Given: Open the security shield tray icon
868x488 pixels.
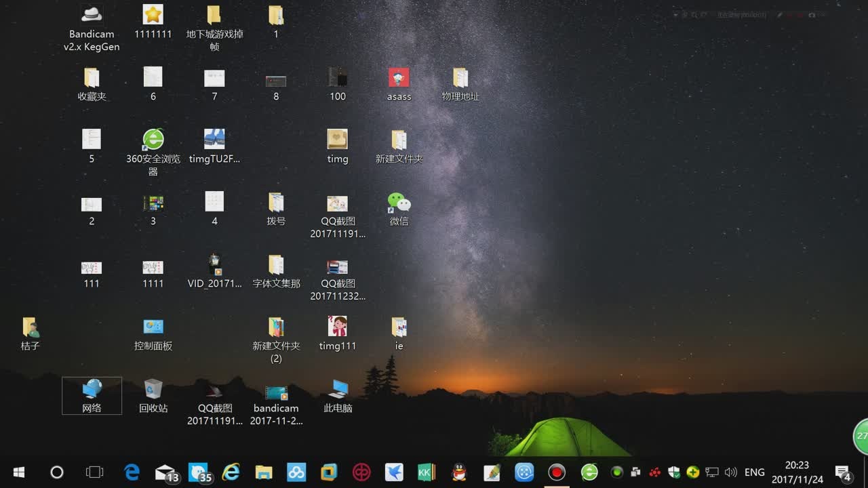Looking at the screenshot, I should click(674, 472).
